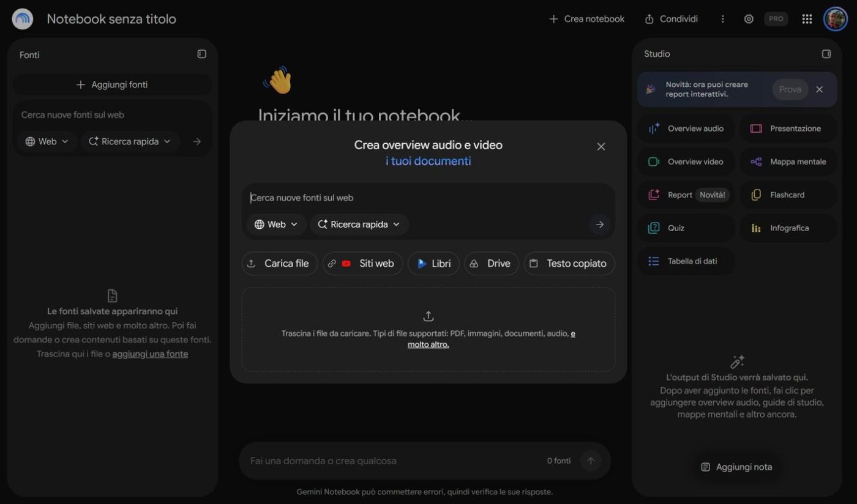Generate an Infografica
This screenshot has height=504, width=857.
click(x=788, y=228)
